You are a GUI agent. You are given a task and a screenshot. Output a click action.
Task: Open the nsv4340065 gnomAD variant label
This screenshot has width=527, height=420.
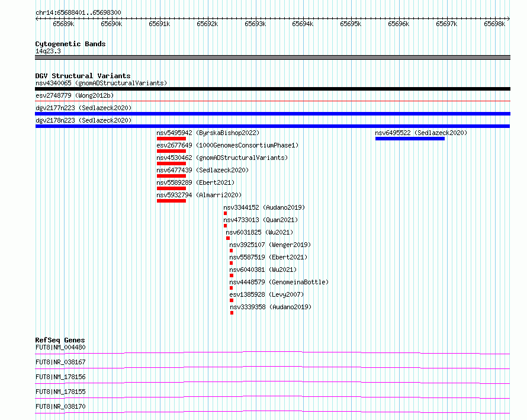coord(101,83)
